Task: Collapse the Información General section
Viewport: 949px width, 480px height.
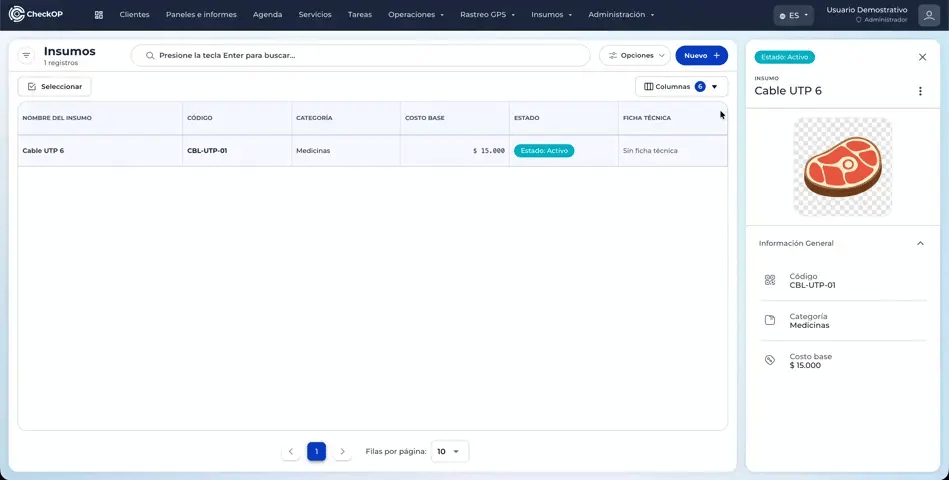Action: [920, 243]
